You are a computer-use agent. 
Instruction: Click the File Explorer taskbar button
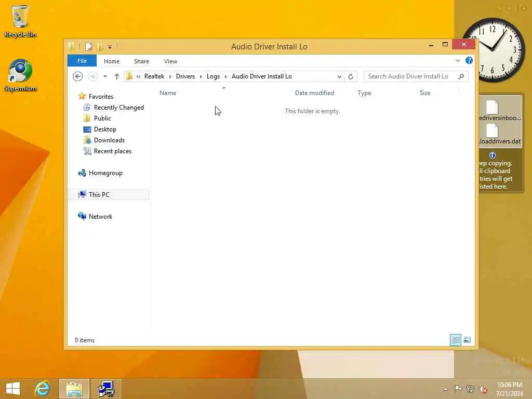tap(74, 389)
